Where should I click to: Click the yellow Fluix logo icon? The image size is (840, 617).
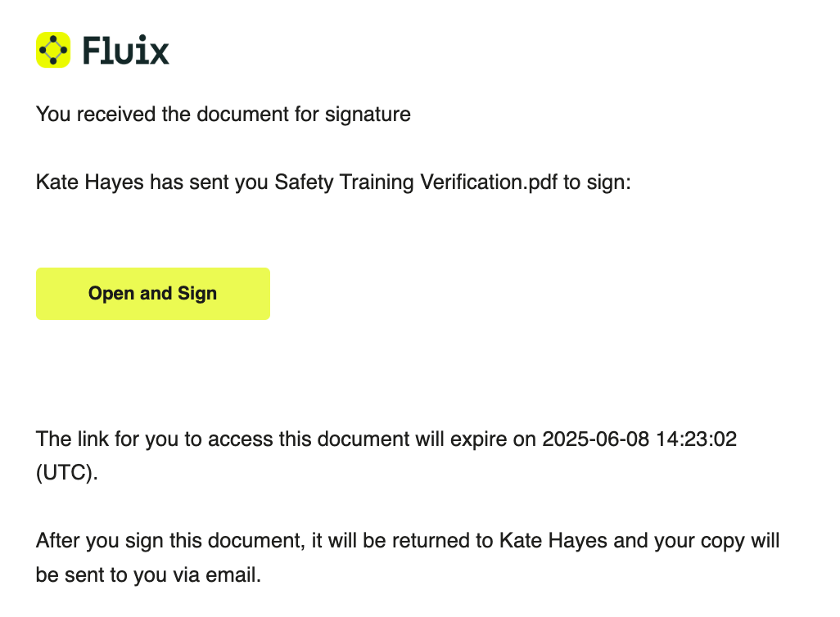(x=53, y=50)
